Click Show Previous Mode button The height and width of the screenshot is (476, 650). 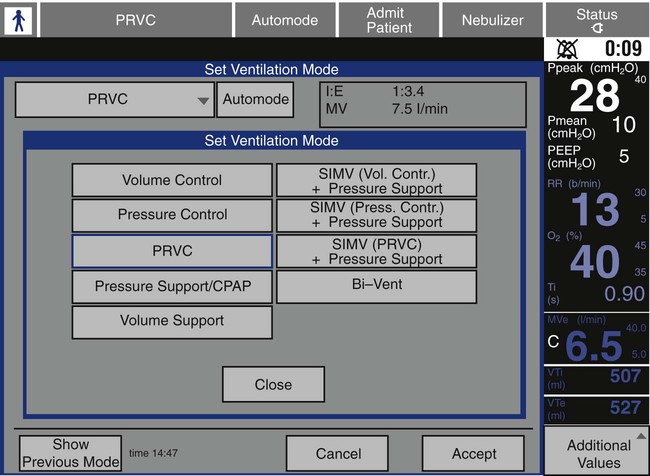pos(70,453)
